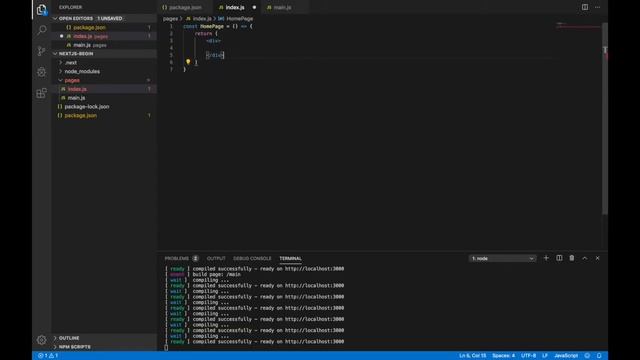The width and height of the screenshot is (640, 360).
Task: Maximize the panel with up chevron
Action: 584,258
